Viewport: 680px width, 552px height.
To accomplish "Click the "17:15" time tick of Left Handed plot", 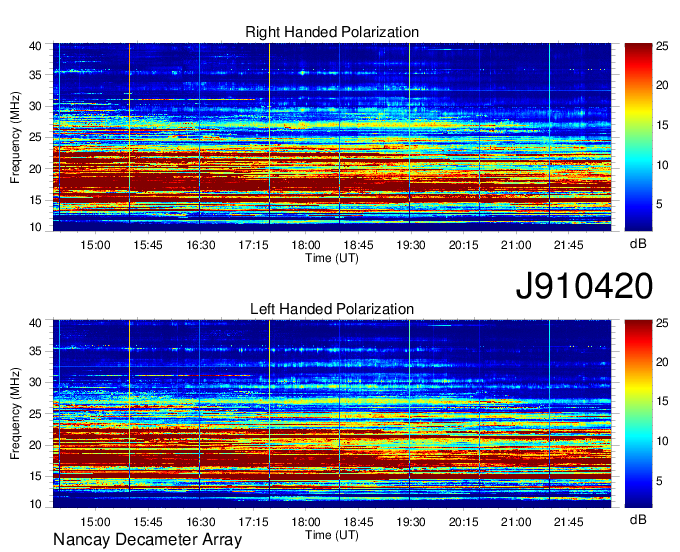I will click(x=253, y=522).
